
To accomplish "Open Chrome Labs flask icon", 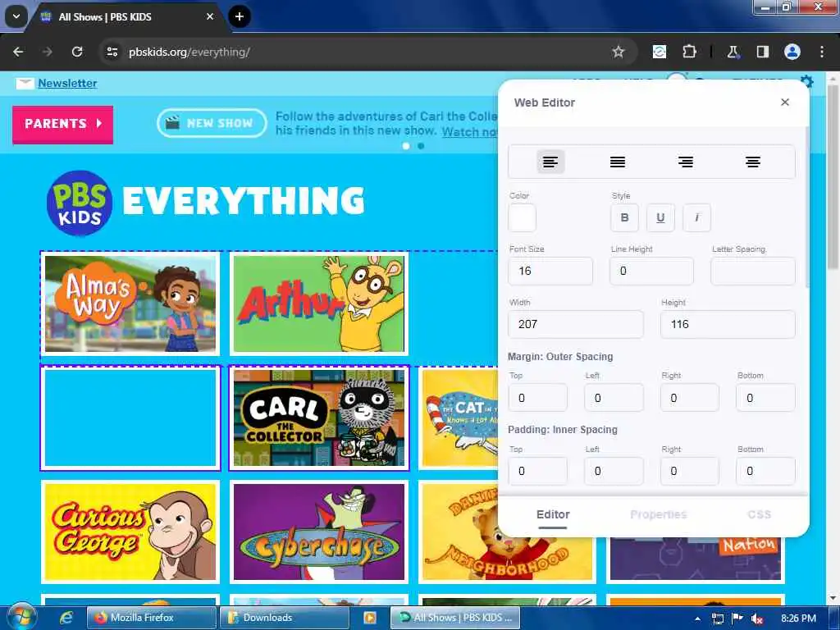I will (x=733, y=52).
